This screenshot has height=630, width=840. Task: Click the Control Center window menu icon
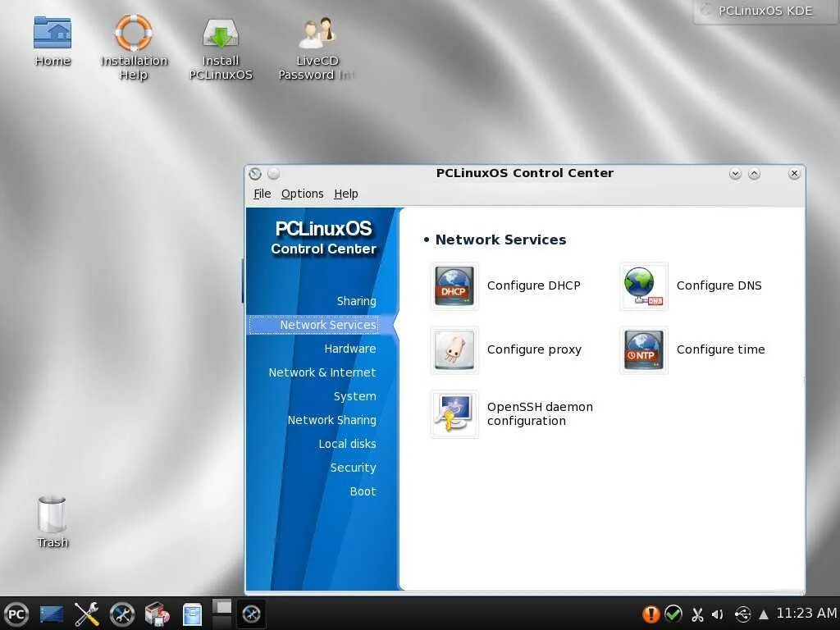(x=255, y=174)
